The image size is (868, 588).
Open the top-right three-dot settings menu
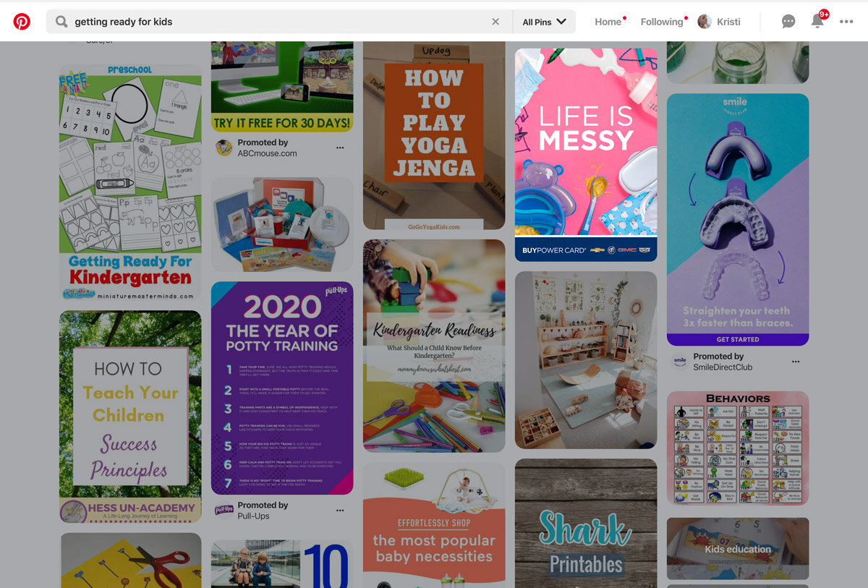[846, 22]
